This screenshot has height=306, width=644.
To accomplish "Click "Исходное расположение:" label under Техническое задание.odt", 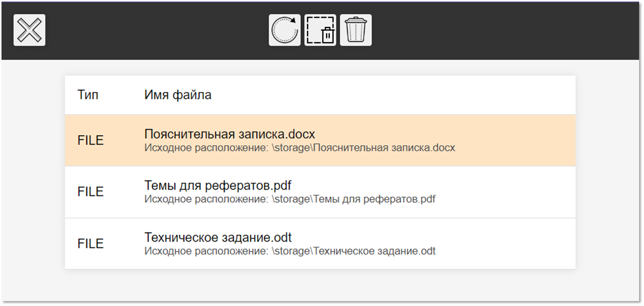I will pos(206,251).
